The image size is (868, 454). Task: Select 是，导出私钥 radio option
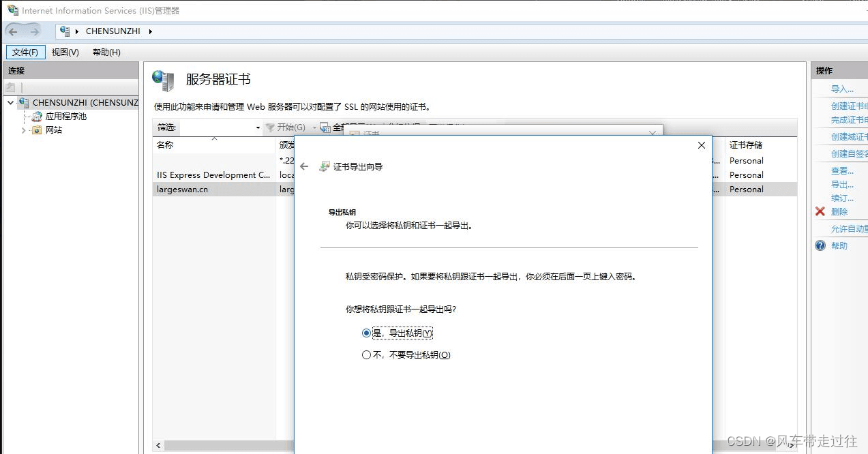click(366, 333)
